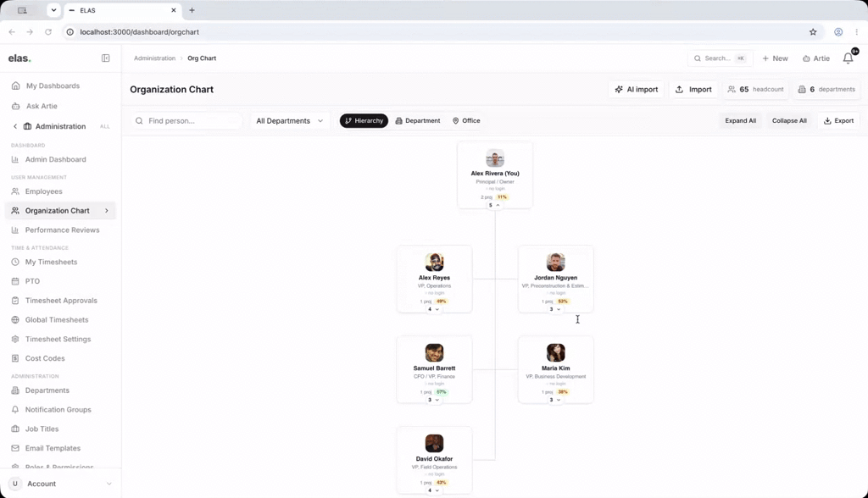Expand the Account menu chevron

point(108,484)
